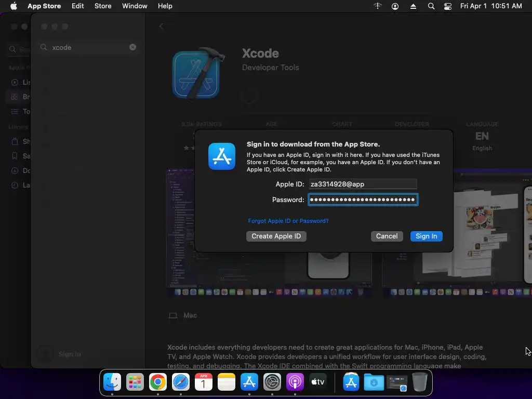The width and height of the screenshot is (532, 399).
Task: Open the Edit menu
Action: coord(78,6)
